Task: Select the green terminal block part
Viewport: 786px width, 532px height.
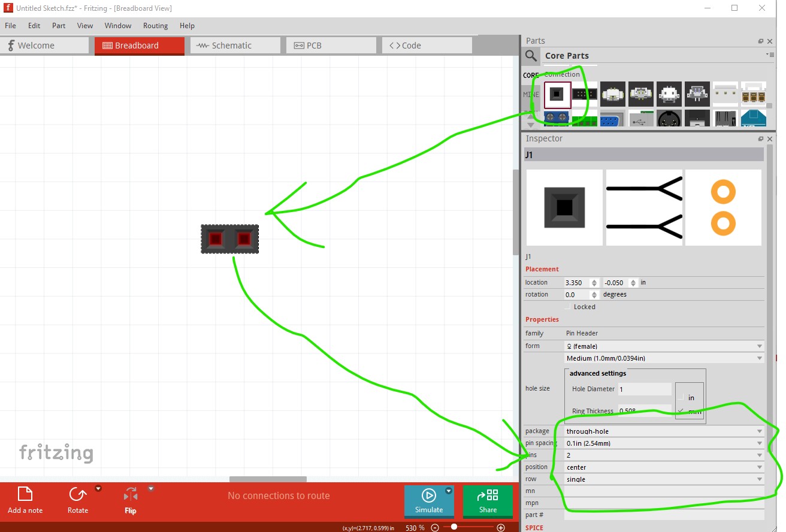Action: point(585,118)
